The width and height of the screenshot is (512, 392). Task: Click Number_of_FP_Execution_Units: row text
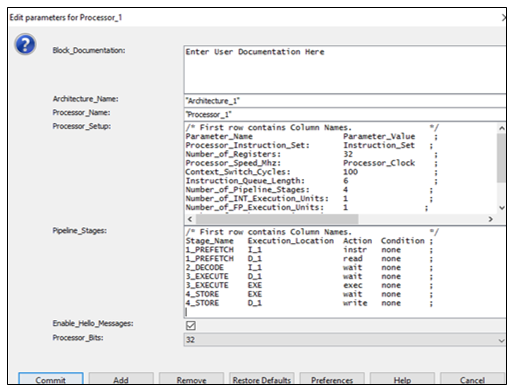[255, 207]
